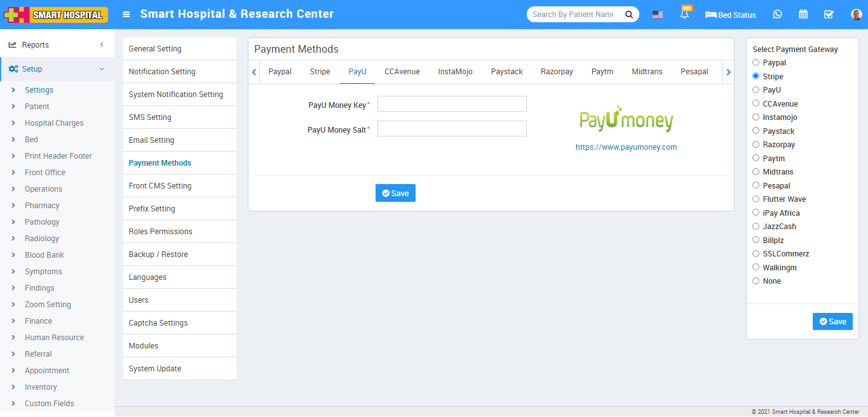Click the PayU Money Key field

452,104
